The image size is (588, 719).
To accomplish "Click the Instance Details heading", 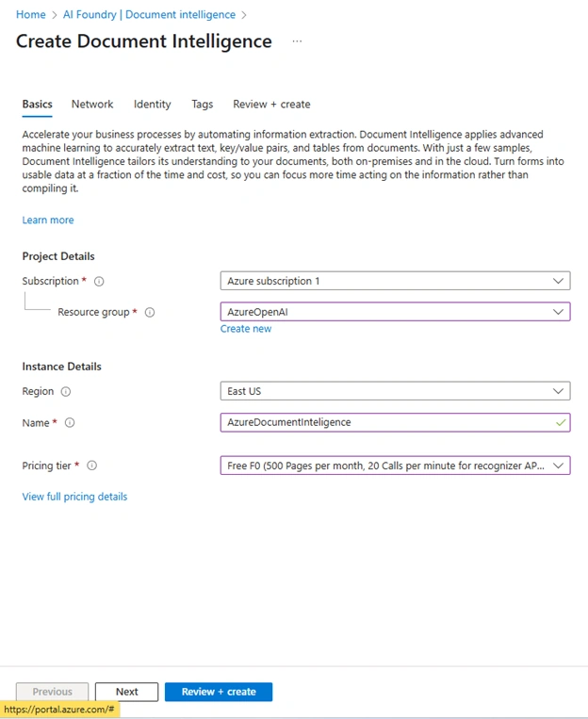I will coord(61,367).
